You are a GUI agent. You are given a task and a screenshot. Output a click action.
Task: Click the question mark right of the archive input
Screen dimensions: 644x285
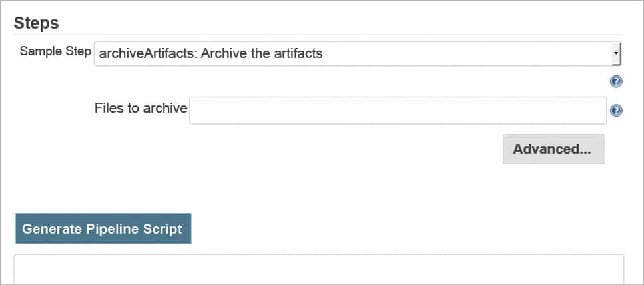(616, 111)
